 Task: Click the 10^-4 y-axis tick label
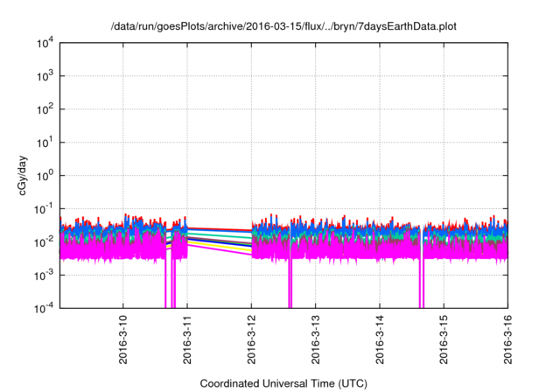click(x=45, y=308)
